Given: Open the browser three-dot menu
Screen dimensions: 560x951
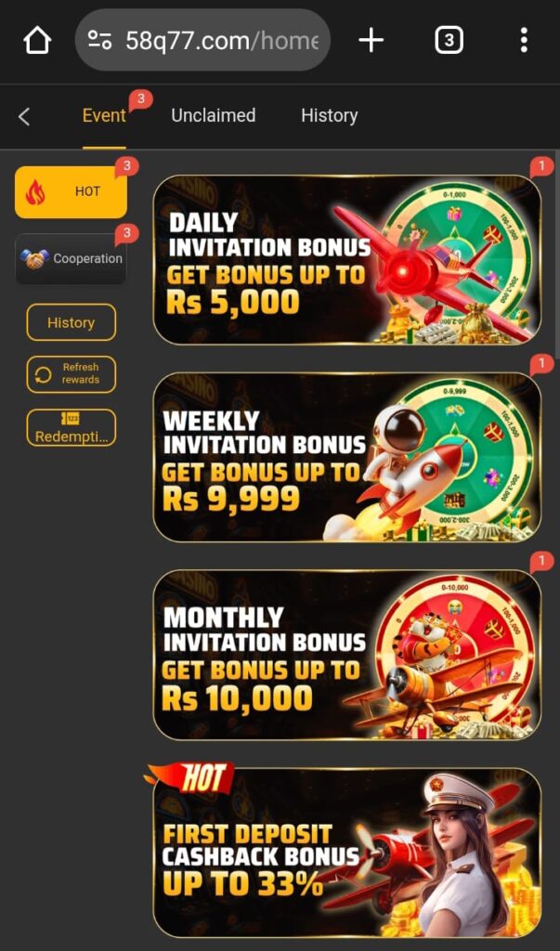Looking at the screenshot, I should coord(524,41).
